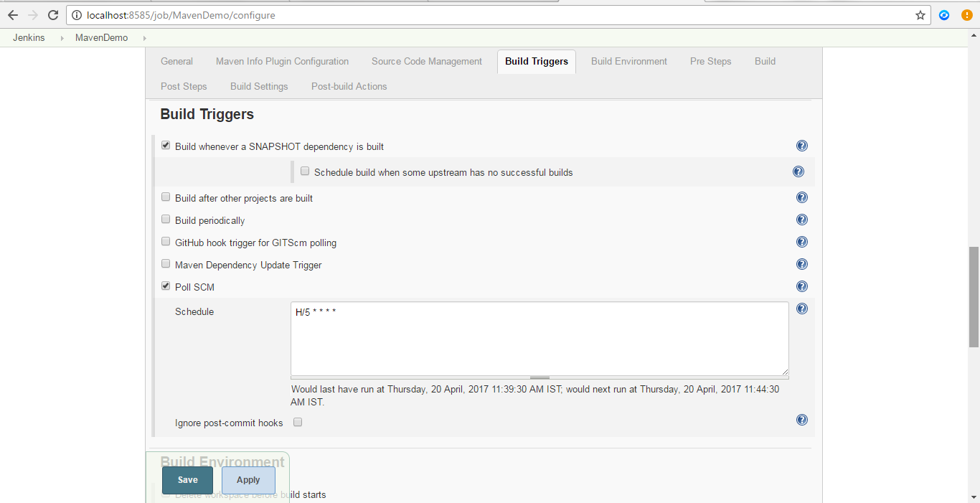
Task: Open help icon next to Schedule field
Action: point(802,309)
